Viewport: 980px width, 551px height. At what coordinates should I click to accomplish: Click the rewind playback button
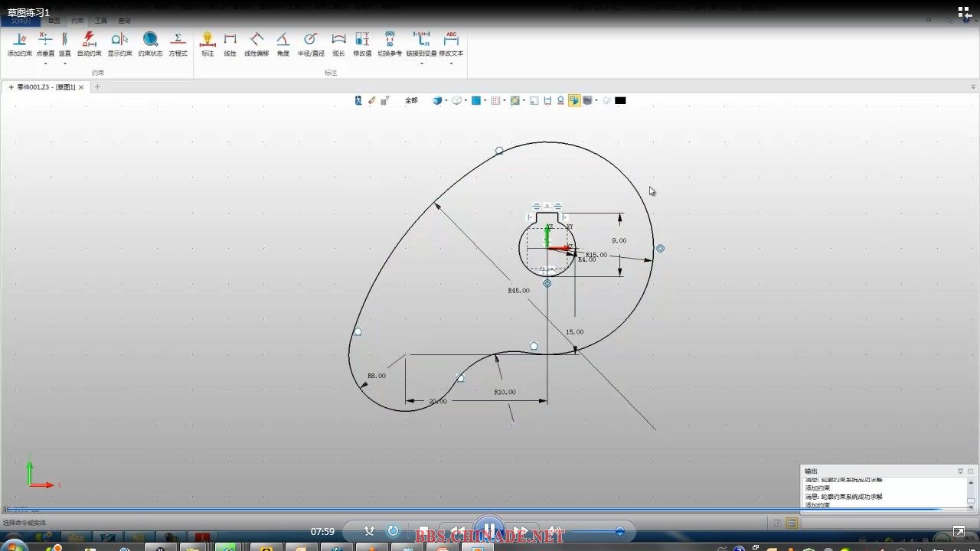pyautogui.click(x=458, y=531)
